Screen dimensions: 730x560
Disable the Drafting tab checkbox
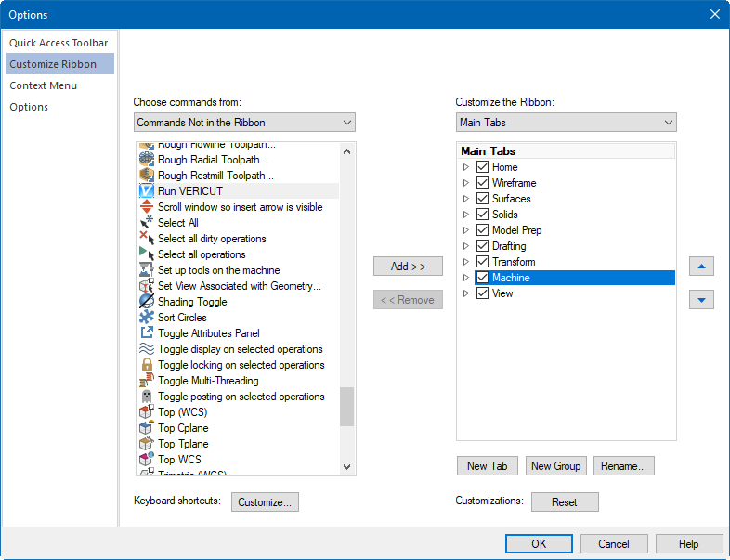482,246
